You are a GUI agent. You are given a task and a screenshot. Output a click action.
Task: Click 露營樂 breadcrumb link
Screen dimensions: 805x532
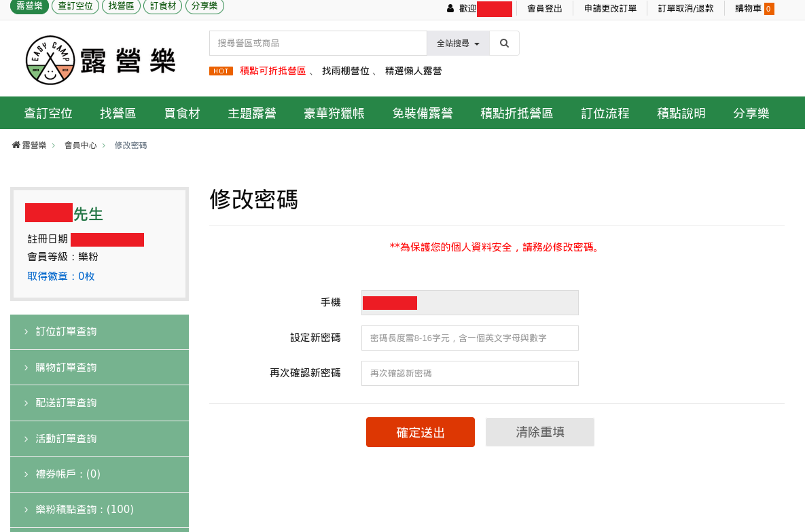(x=34, y=145)
